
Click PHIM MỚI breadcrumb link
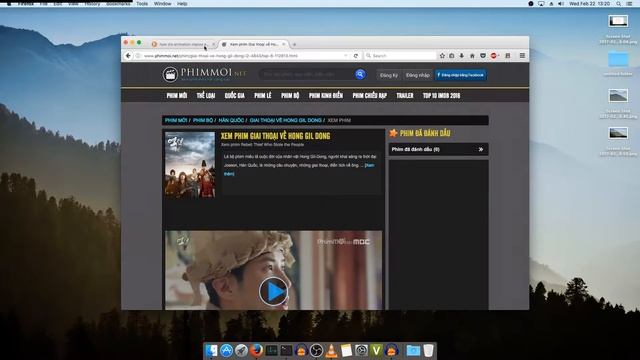click(176, 120)
